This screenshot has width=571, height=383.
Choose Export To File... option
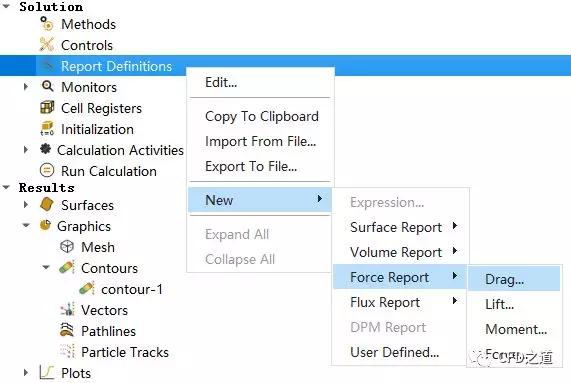(x=251, y=166)
